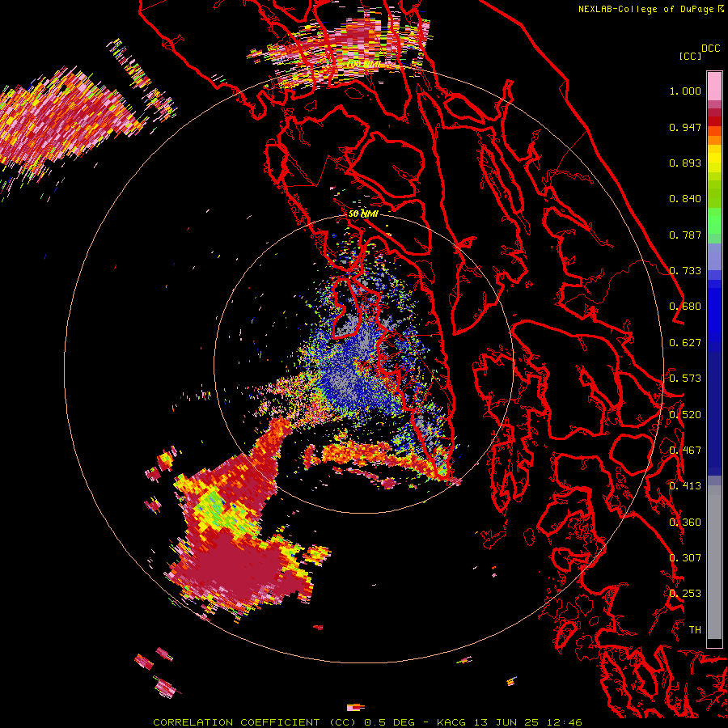The image size is (728, 728).
Task: Click the 1.000 scale value
Action: 685,91
